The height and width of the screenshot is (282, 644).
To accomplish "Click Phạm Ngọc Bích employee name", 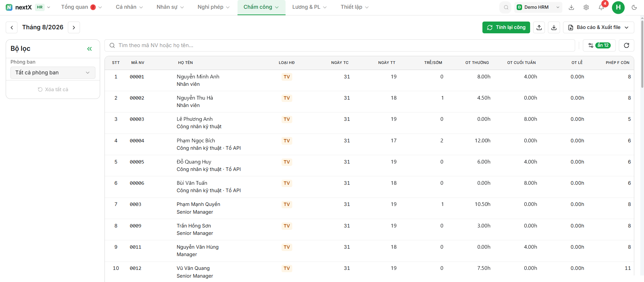I will click(196, 141).
